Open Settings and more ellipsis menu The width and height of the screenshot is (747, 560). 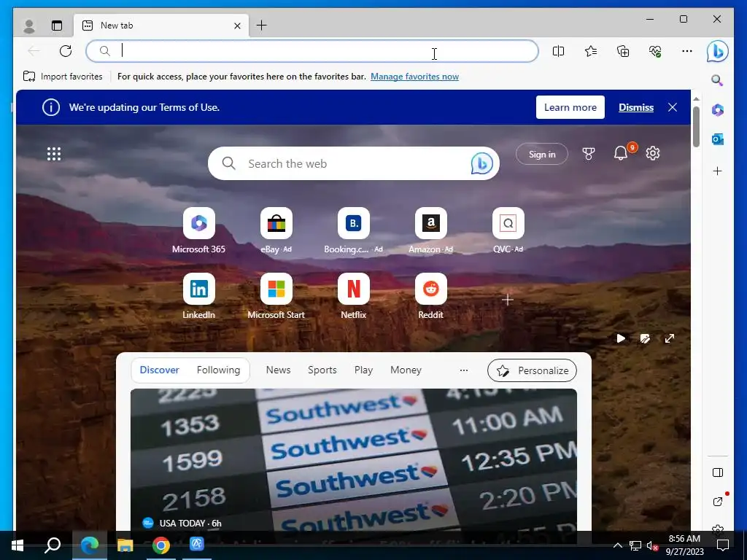pos(687,51)
